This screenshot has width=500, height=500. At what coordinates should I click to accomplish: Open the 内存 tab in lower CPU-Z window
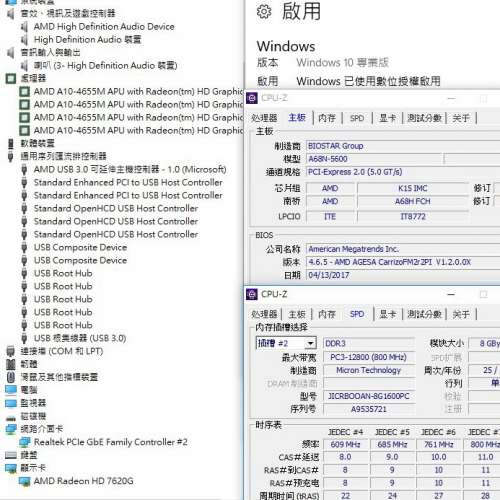[327, 314]
